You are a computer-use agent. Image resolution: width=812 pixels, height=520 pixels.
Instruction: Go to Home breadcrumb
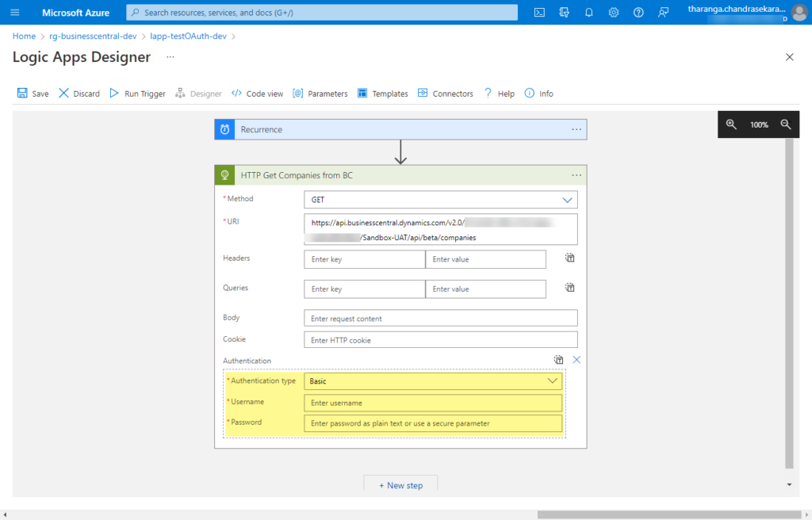(24, 36)
